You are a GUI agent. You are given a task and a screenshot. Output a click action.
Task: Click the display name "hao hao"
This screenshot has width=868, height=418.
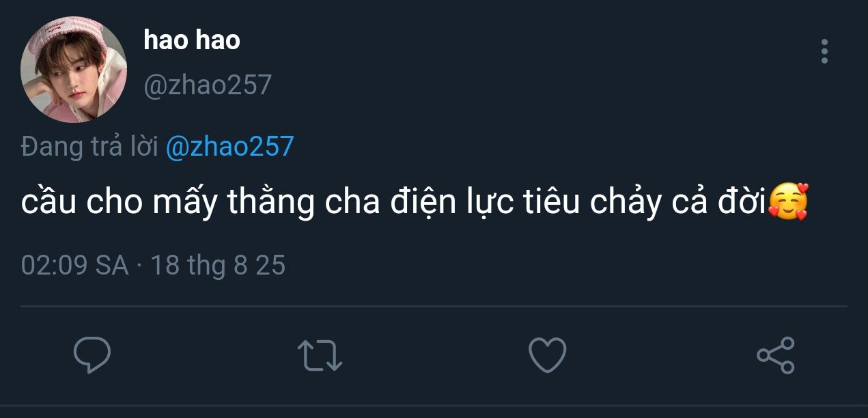pyautogui.click(x=192, y=40)
